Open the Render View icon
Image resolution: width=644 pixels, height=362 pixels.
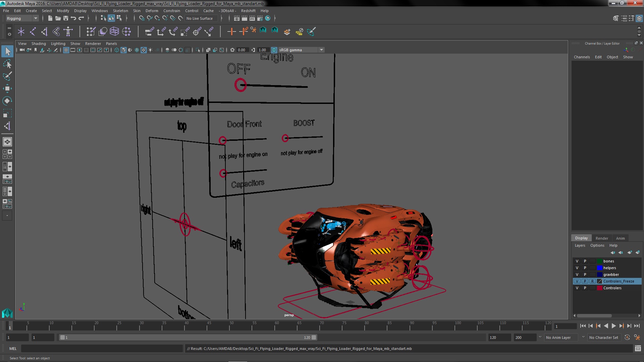tap(236, 18)
